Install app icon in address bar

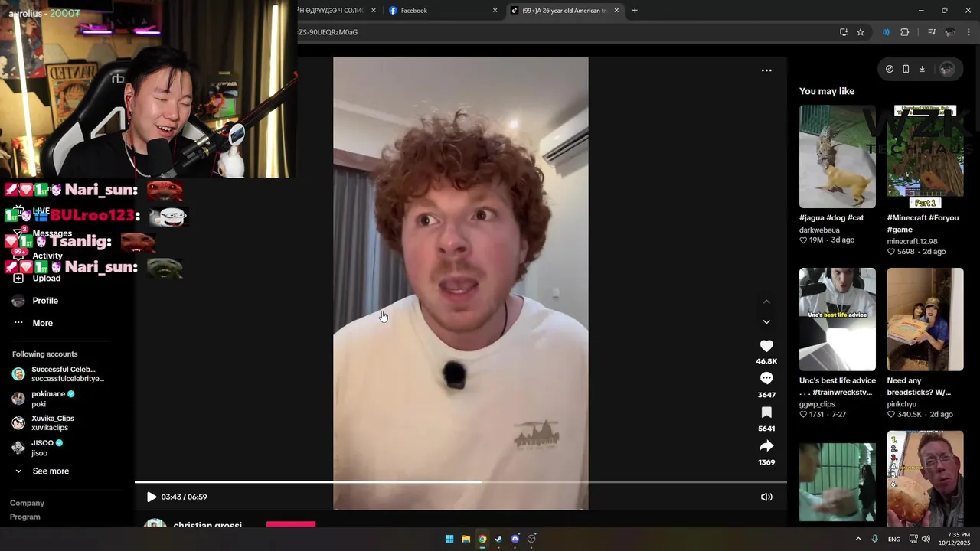tap(844, 32)
